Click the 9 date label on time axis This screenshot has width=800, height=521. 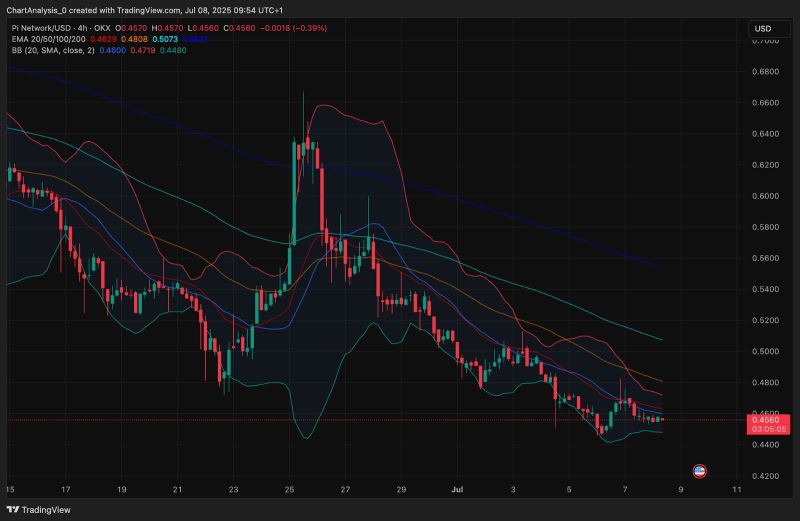[680, 490]
